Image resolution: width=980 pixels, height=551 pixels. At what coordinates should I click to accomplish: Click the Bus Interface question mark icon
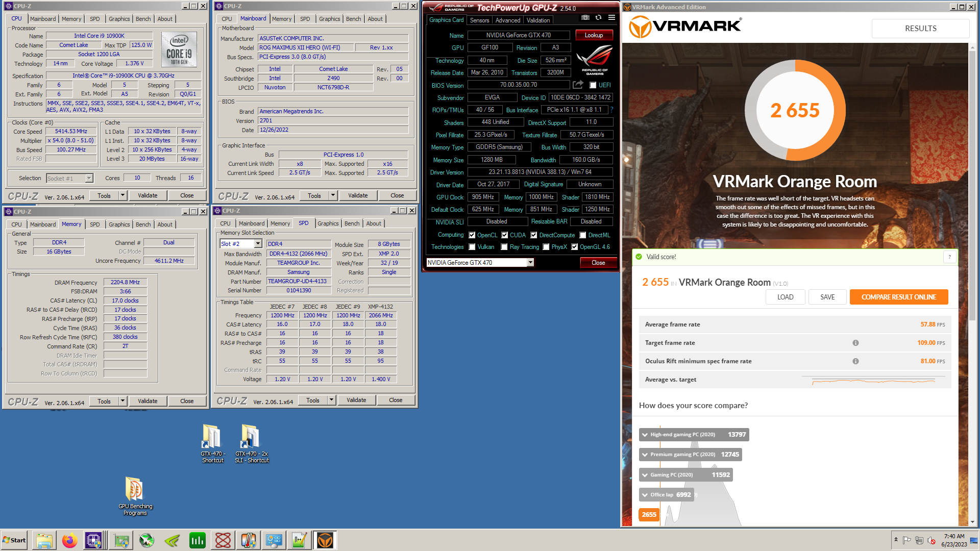pos(611,110)
